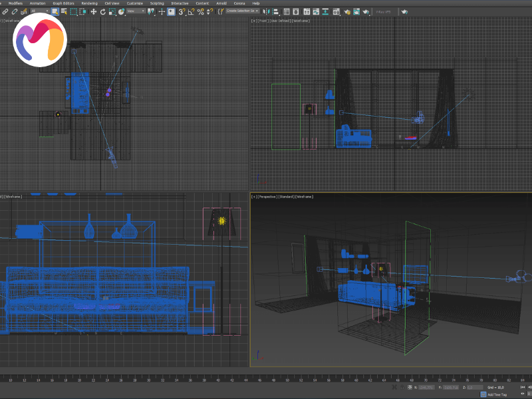Click the Perspective viewport label
Viewport: 532px width, 399px height.
[267, 197]
